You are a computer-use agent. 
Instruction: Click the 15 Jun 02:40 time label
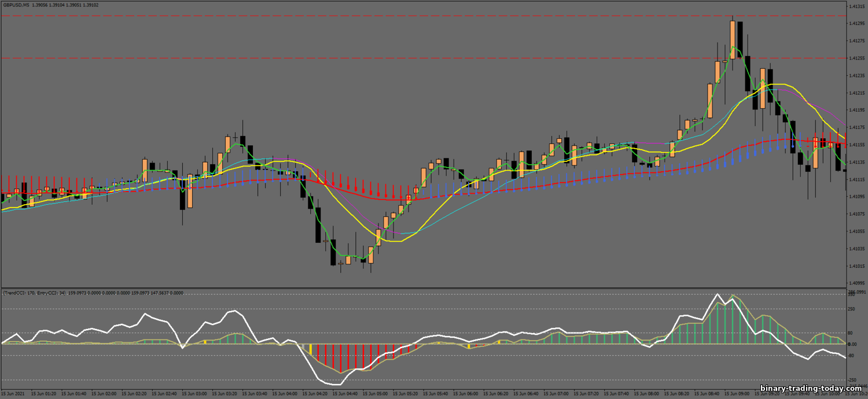click(x=165, y=393)
